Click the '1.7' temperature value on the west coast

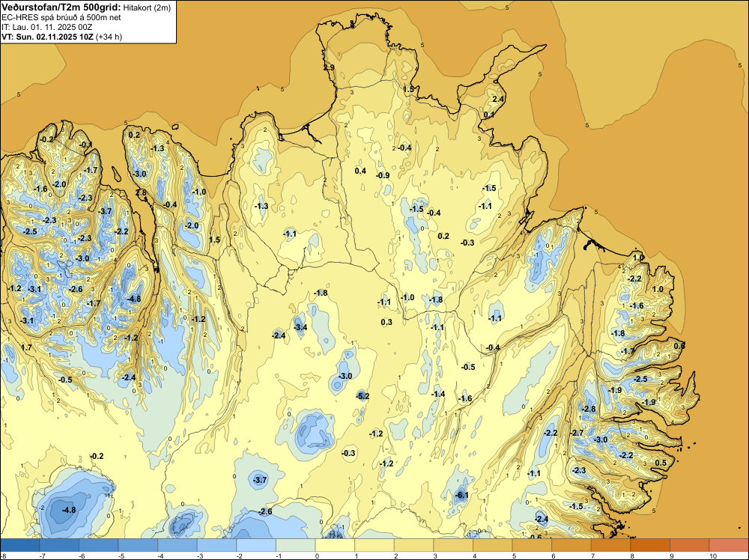(x=26, y=347)
